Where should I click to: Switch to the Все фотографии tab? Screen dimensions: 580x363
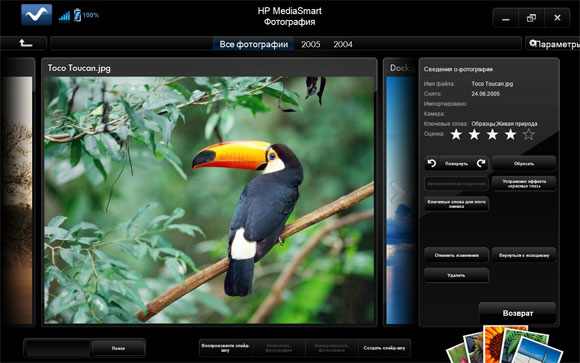point(254,44)
